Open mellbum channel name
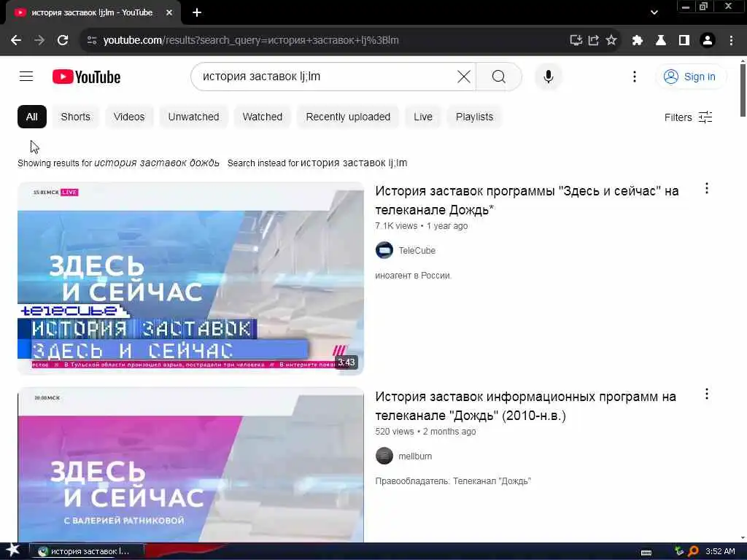Image resolution: width=747 pixels, height=560 pixels. tap(415, 456)
